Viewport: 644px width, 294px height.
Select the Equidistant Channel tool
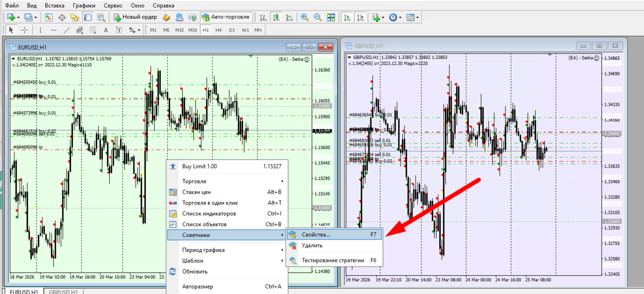tap(79, 30)
